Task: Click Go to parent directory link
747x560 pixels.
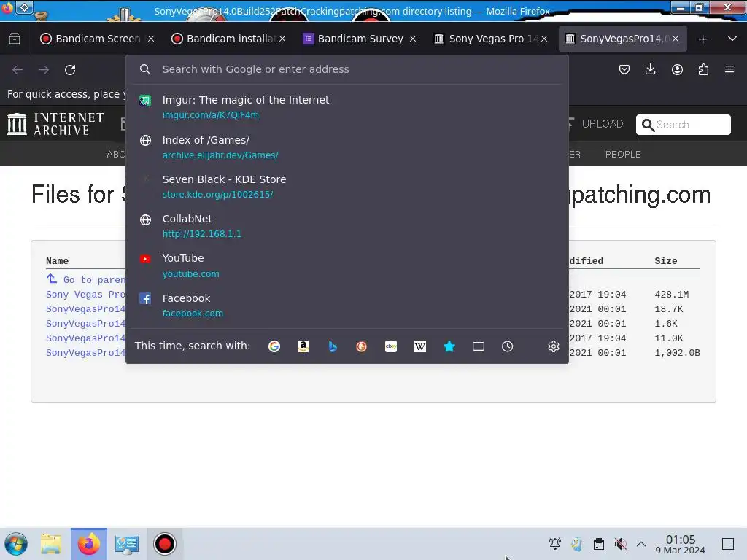Action: [x=86, y=279]
